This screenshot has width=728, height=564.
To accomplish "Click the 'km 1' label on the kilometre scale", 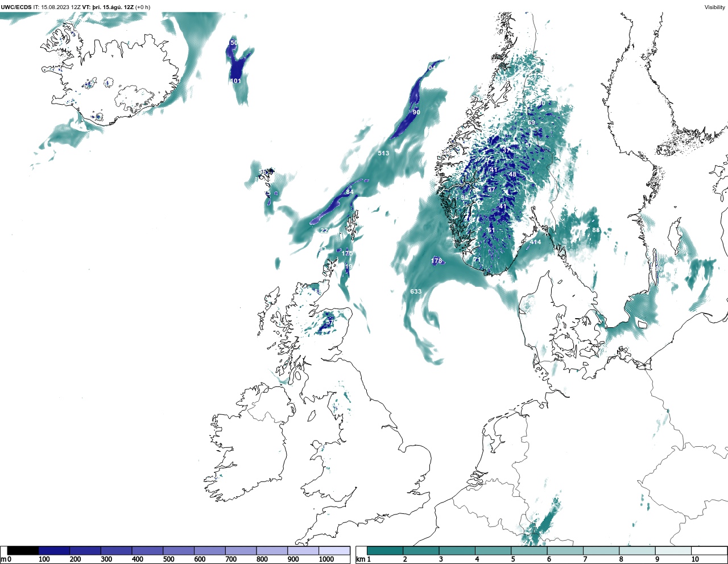I will pos(363,559).
